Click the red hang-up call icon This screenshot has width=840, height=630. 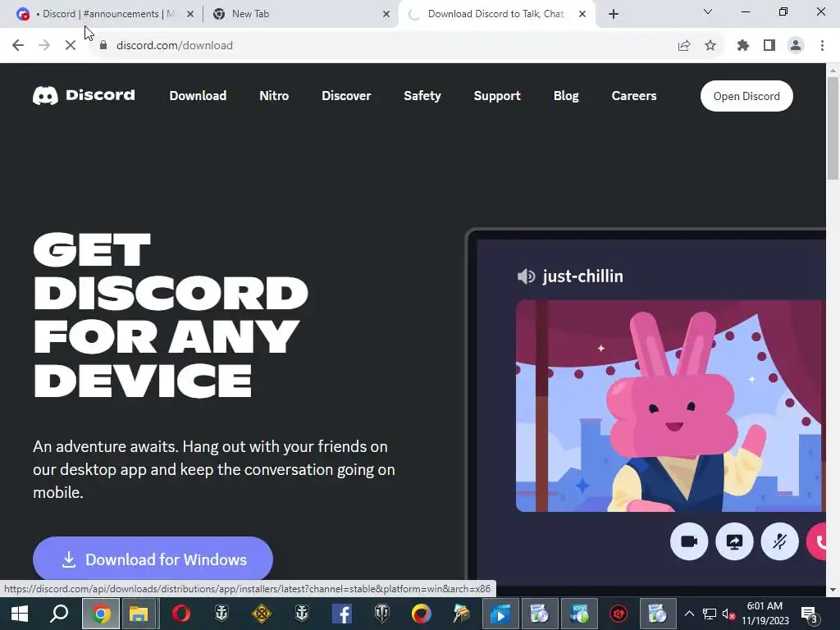817,541
